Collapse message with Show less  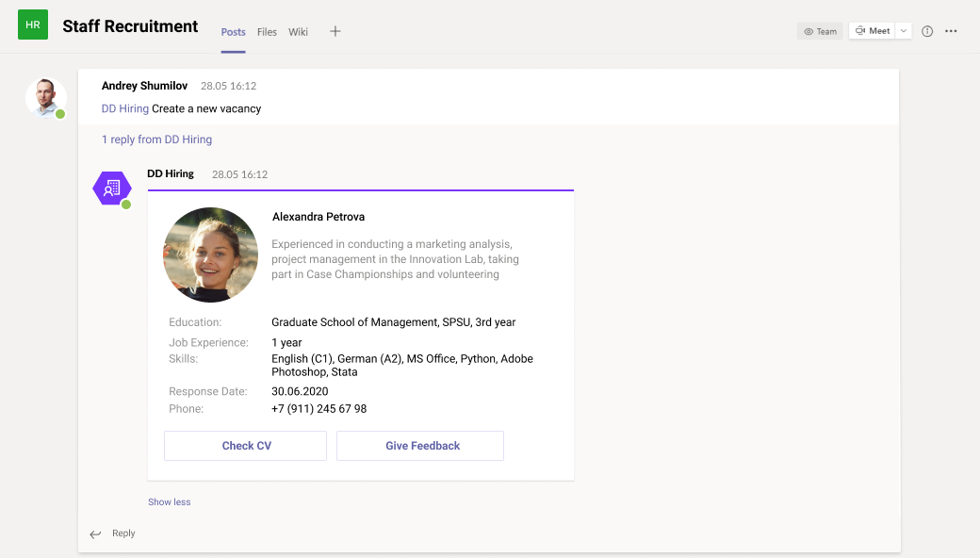[x=169, y=502]
